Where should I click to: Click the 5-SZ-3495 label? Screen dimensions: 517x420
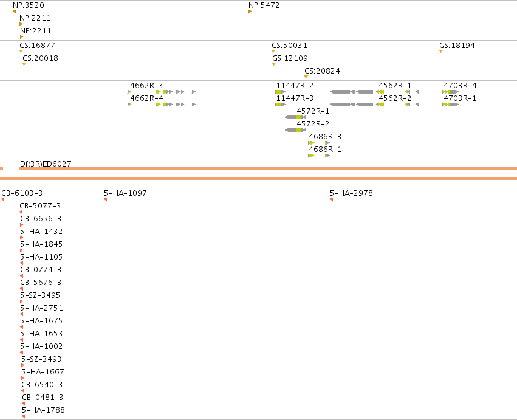tap(40, 295)
